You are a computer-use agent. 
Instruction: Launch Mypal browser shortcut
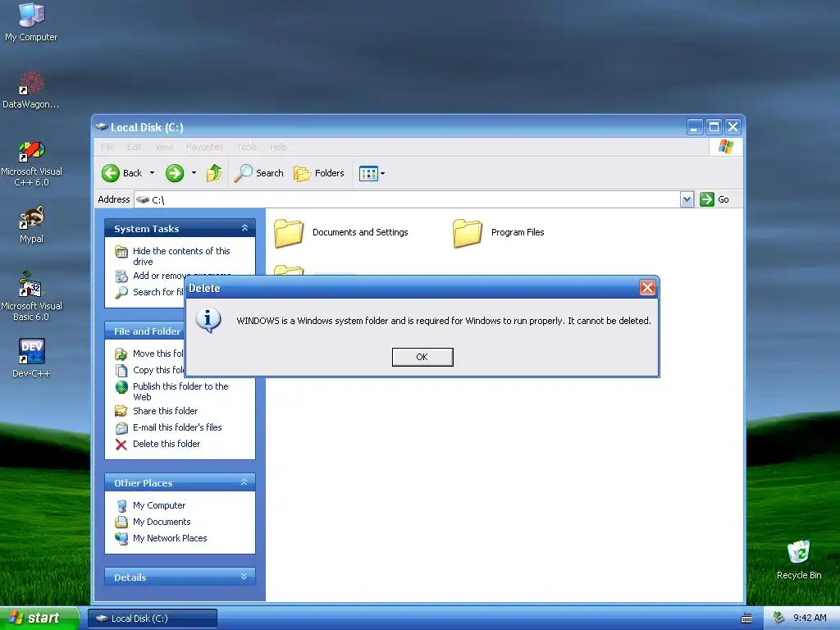click(31, 225)
